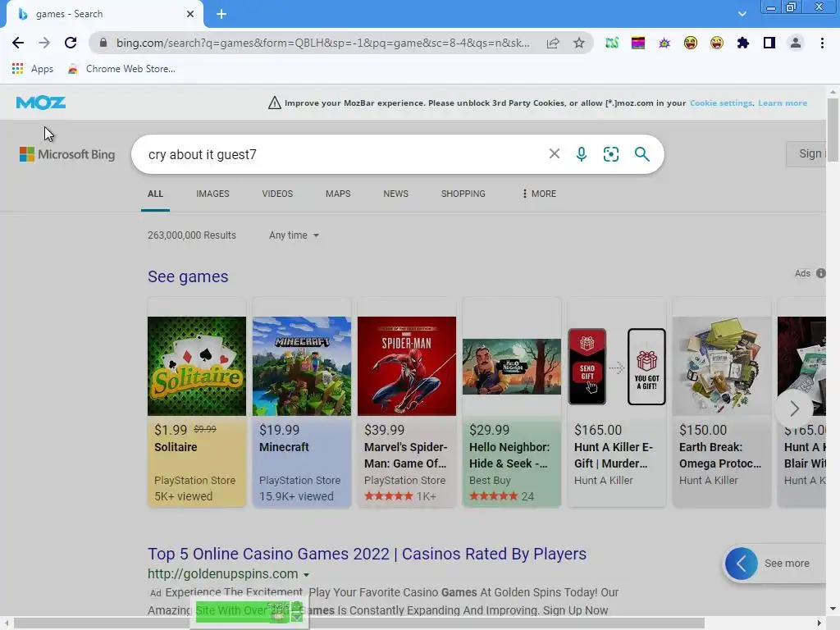Open the Hello Neighbor product image
This screenshot has height=630, width=840.
[x=512, y=367]
